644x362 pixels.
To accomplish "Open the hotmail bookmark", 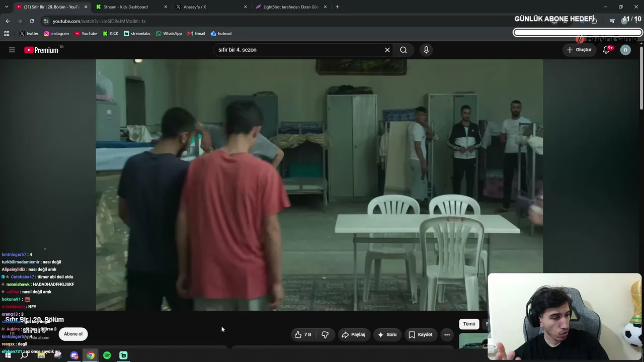I will (x=221, y=34).
